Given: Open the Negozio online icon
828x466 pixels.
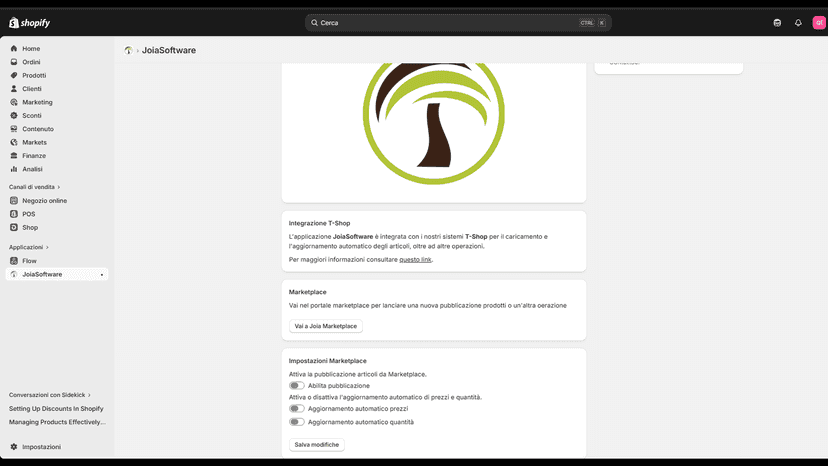Looking at the screenshot, I should (x=14, y=201).
